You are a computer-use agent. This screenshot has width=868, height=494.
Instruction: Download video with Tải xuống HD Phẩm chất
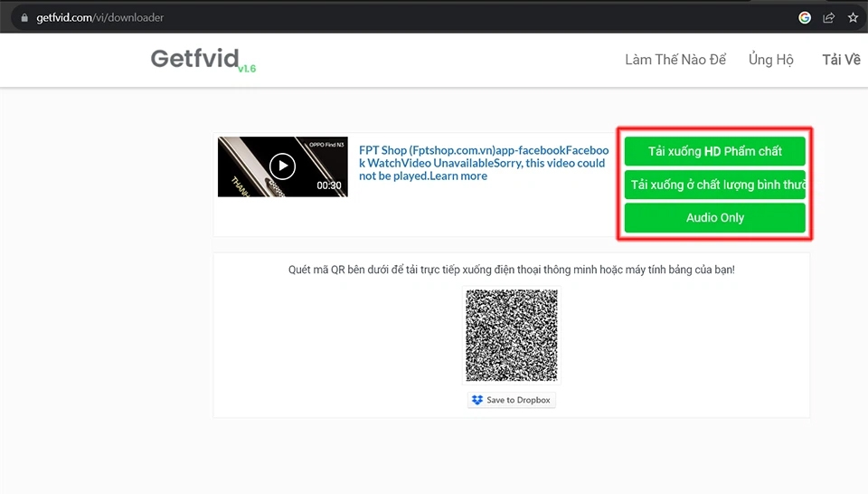(714, 151)
